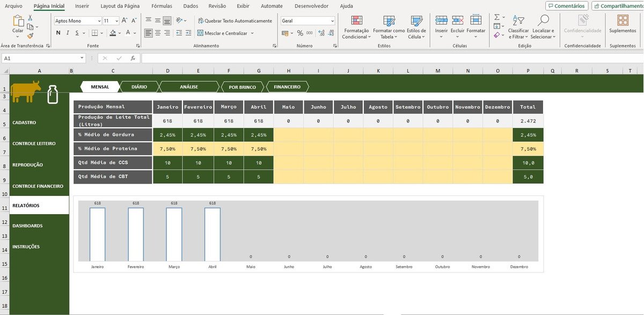Open the Suplementos add-ins button
Image resolution: width=644 pixels, height=315 pixels.
623,25
